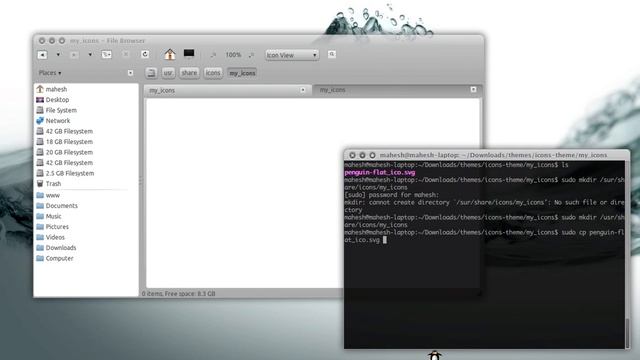Click the penguin icon below the terminal window
Viewport: 640px width, 360px height.
coord(435,356)
